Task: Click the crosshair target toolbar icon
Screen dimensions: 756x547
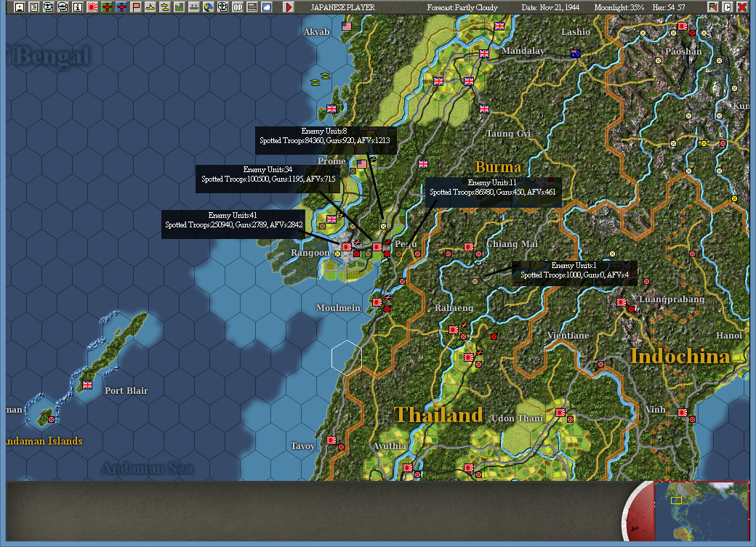Action: [222, 7]
